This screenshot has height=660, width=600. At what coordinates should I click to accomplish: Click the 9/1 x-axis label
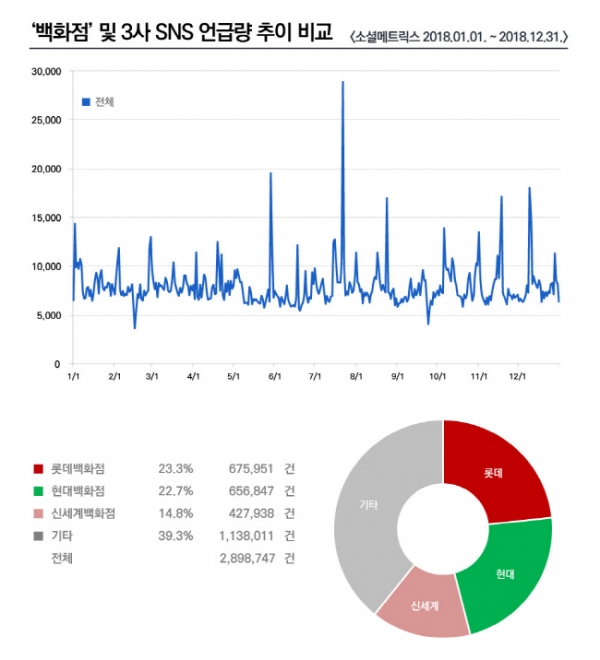(x=397, y=376)
